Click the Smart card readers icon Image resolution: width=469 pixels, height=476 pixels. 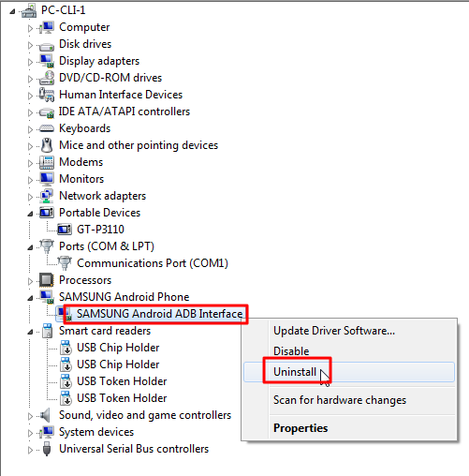click(x=48, y=331)
